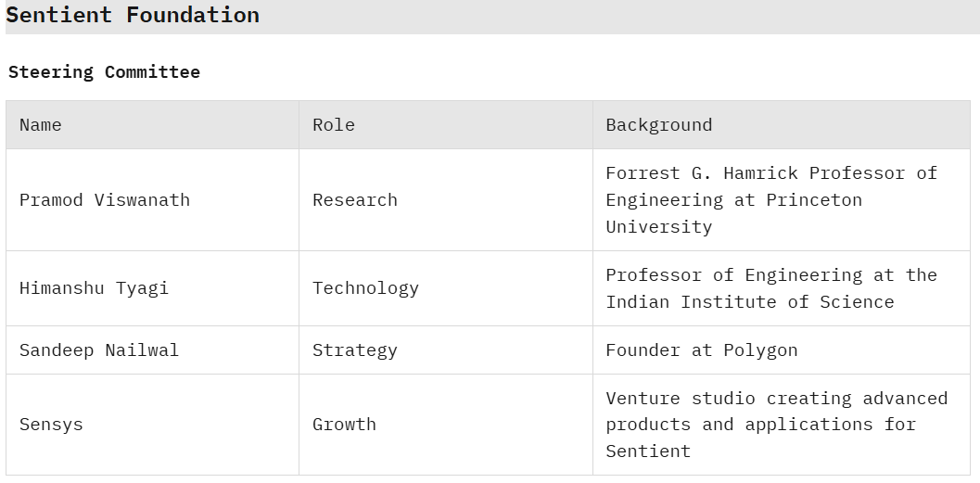Click the word Princeton in table

(814, 200)
